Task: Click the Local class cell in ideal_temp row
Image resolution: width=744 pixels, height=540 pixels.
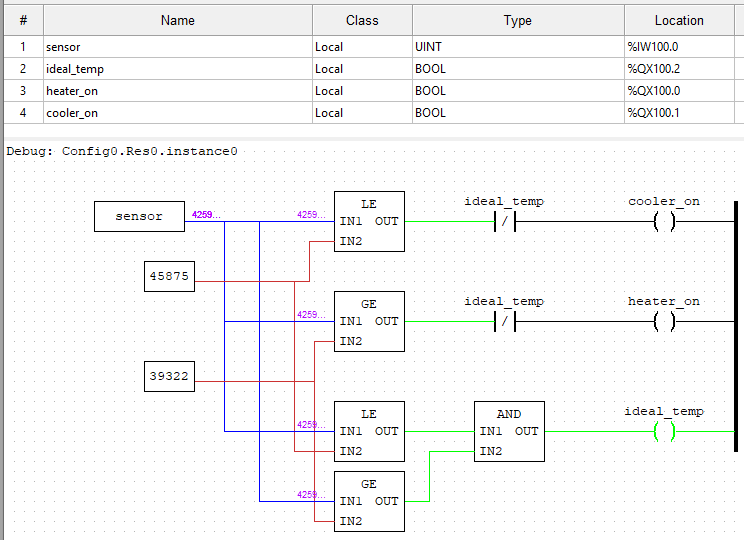Action: pos(362,69)
